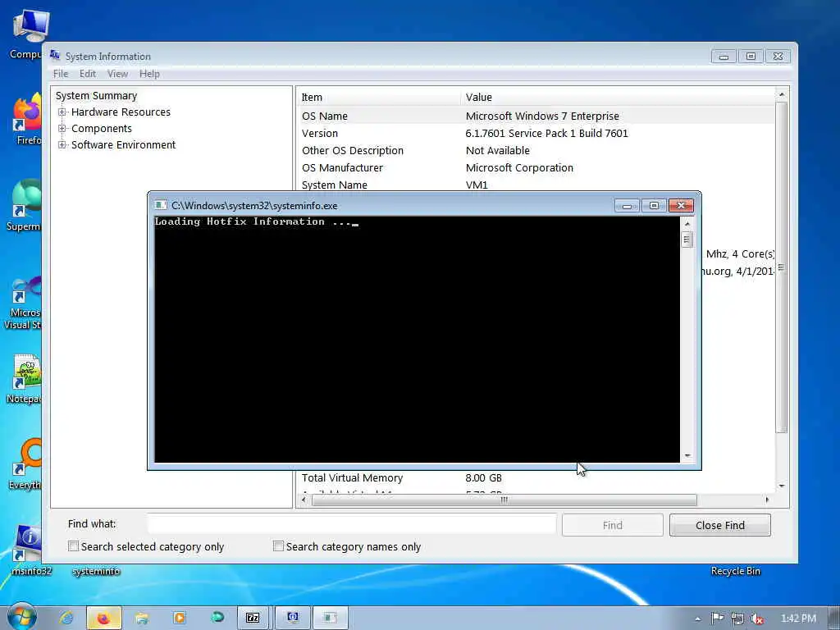Select the Firefox desktop shortcut

tap(27, 119)
